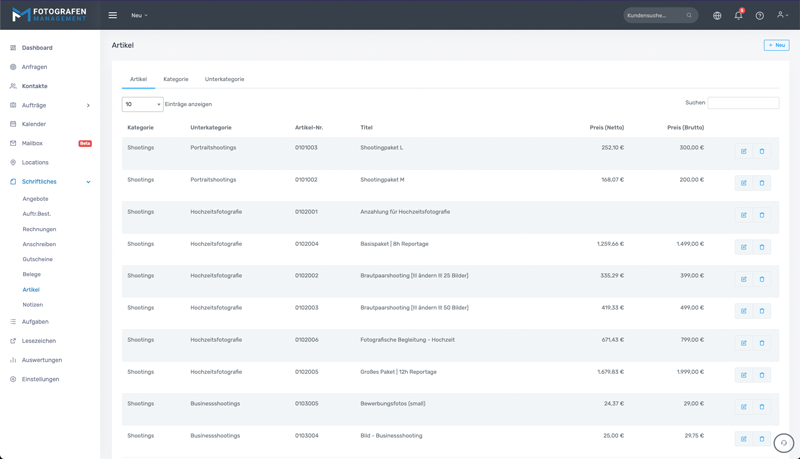Delete the Bewerbungsfotos (small) article
Image resolution: width=800 pixels, height=459 pixels.
pos(762,407)
